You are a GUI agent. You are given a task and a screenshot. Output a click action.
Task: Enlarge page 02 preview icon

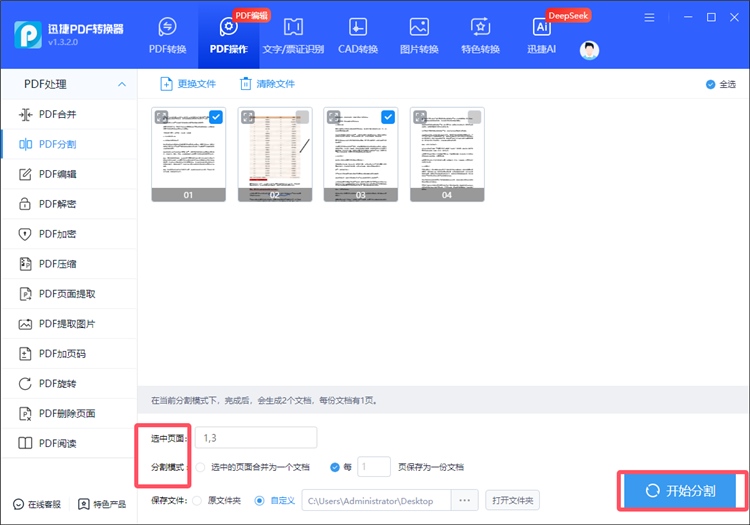click(248, 117)
